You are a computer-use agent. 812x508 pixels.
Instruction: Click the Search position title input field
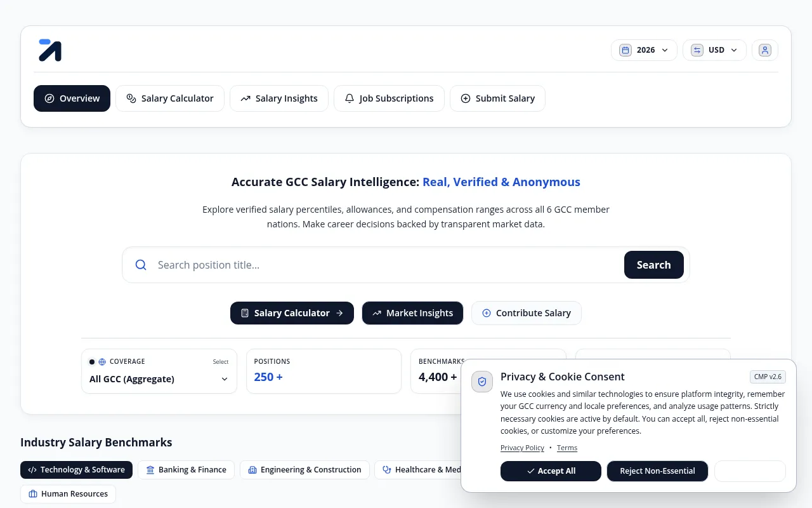387,265
